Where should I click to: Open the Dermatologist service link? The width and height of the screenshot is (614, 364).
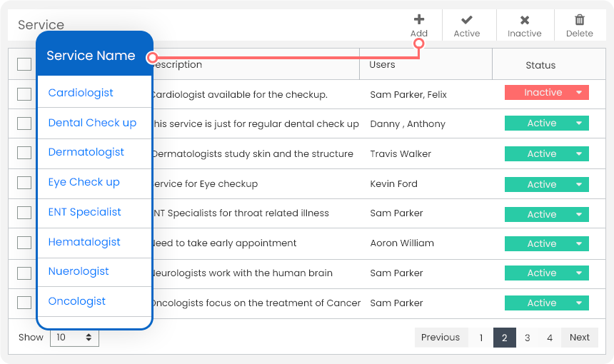click(86, 152)
